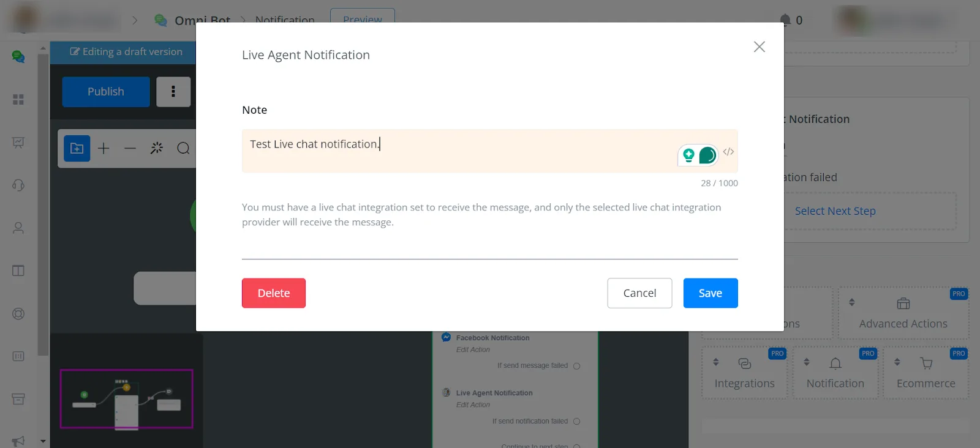Save the live agent note
This screenshot has height=448, width=980.
coord(710,293)
